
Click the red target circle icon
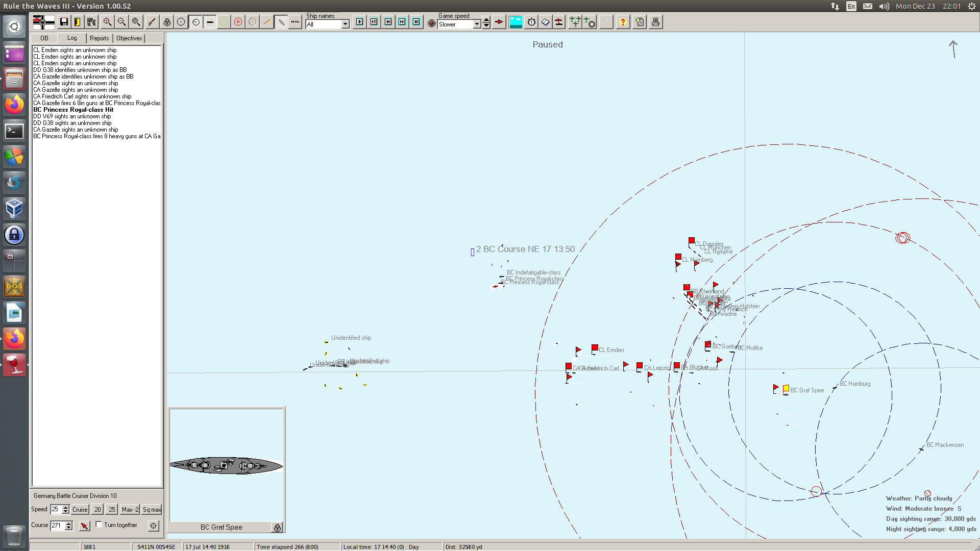238,22
